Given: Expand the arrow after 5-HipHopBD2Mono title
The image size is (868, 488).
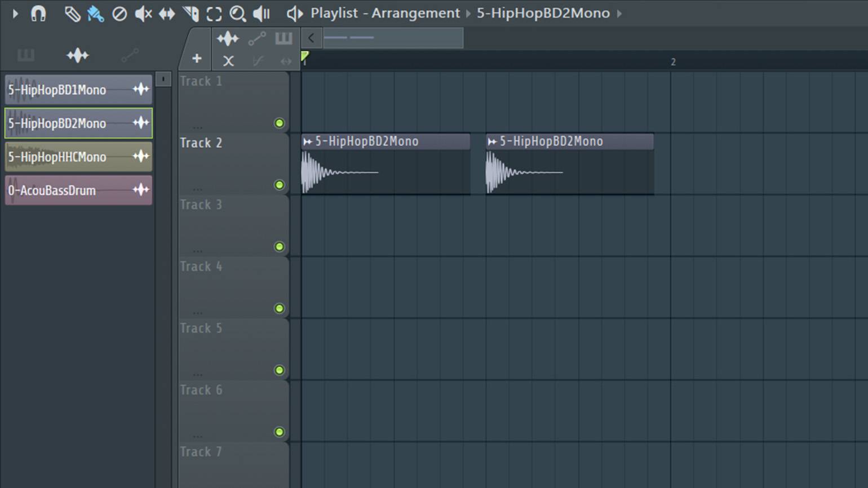Looking at the screenshot, I should 619,14.
